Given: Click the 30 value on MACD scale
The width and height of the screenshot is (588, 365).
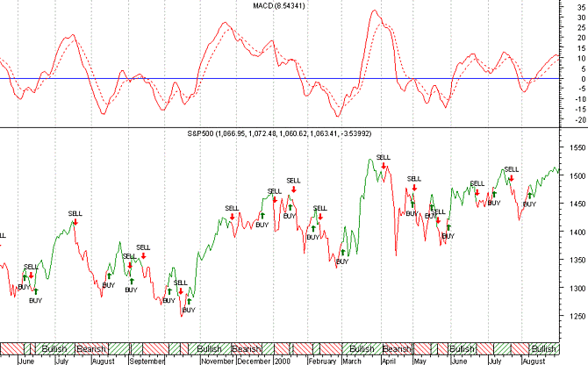Looking at the screenshot, I should [x=582, y=18].
